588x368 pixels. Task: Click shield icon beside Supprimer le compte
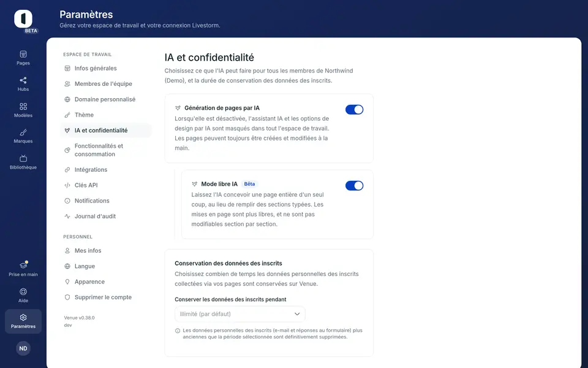tap(67, 297)
